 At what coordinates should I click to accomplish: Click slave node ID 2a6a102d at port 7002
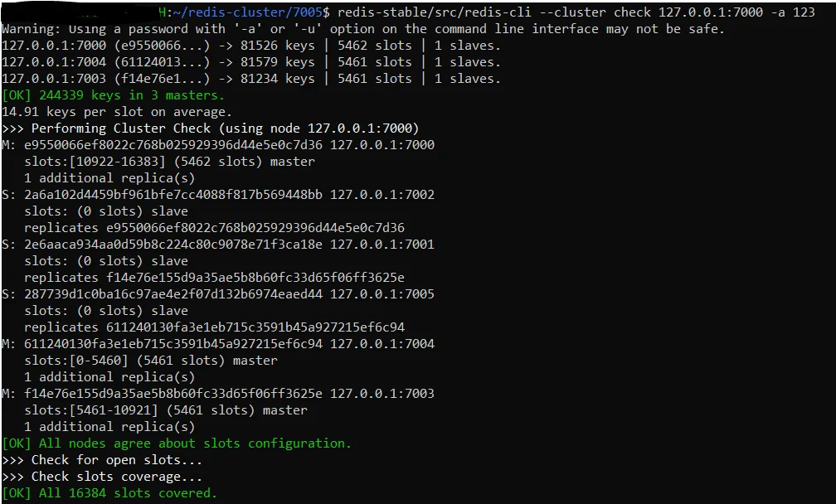(173, 195)
